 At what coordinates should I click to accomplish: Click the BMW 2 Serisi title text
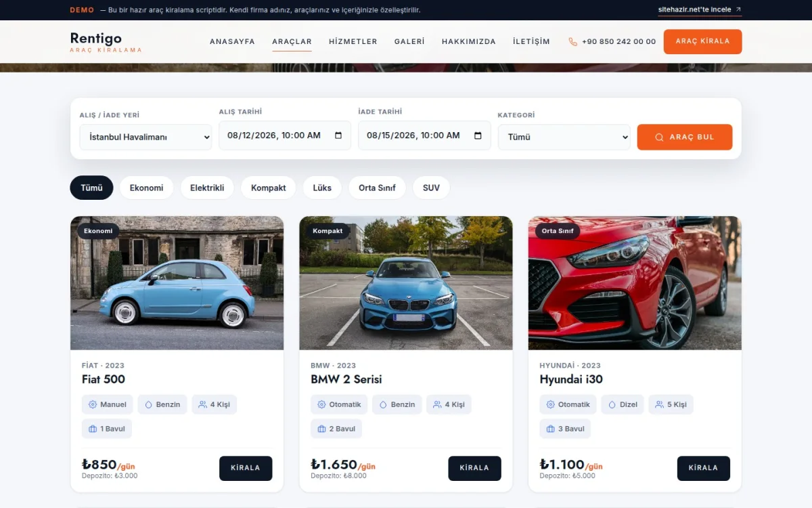pos(346,379)
